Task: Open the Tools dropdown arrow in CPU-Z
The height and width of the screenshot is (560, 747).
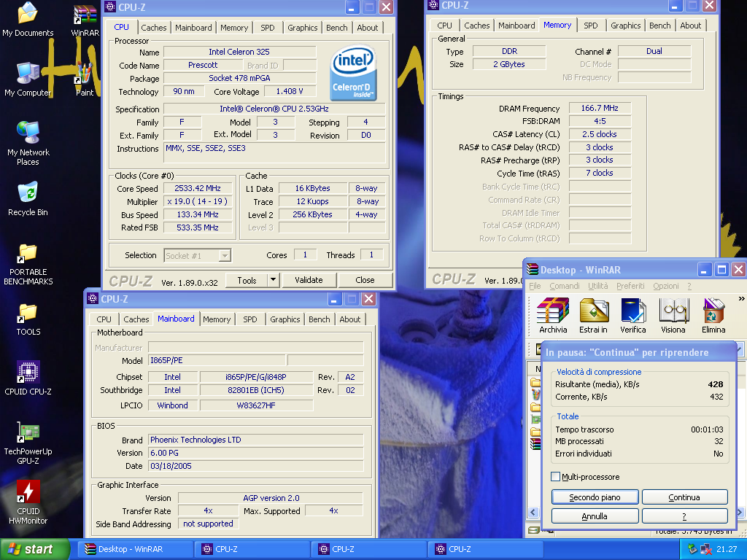Action: click(273, 280)
